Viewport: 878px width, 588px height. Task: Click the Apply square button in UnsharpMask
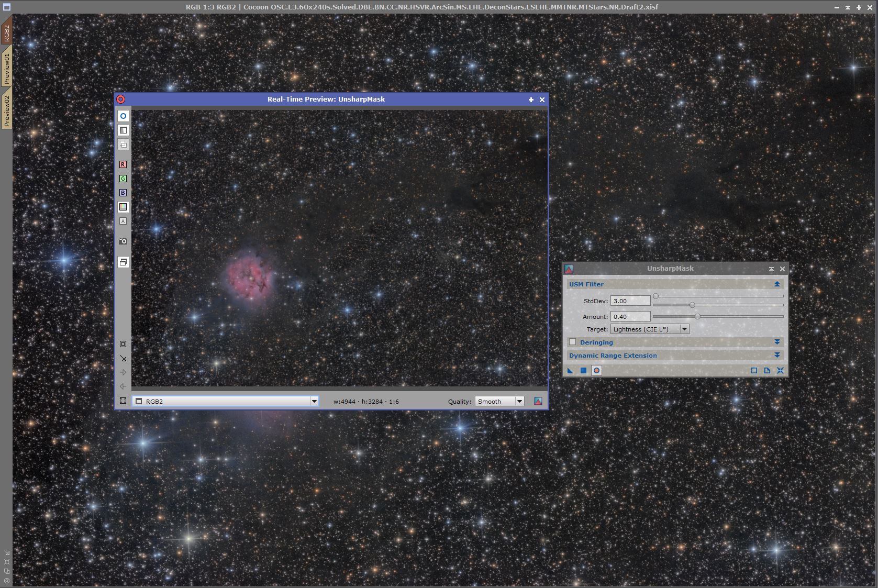tap(583, 371)
